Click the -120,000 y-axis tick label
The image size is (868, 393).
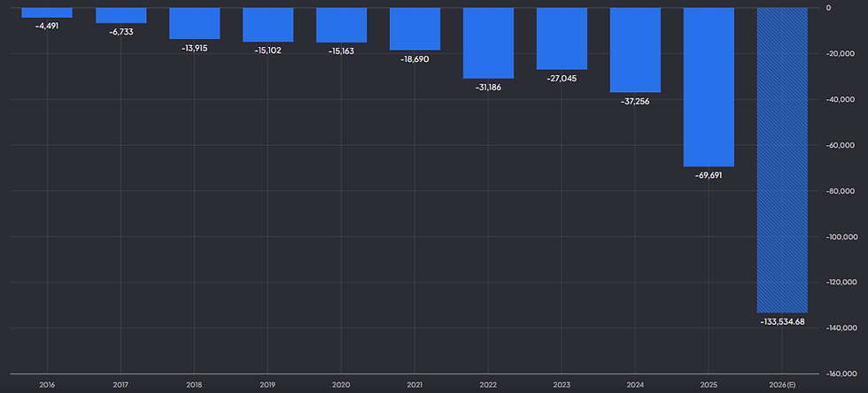(x=842, y=282)
